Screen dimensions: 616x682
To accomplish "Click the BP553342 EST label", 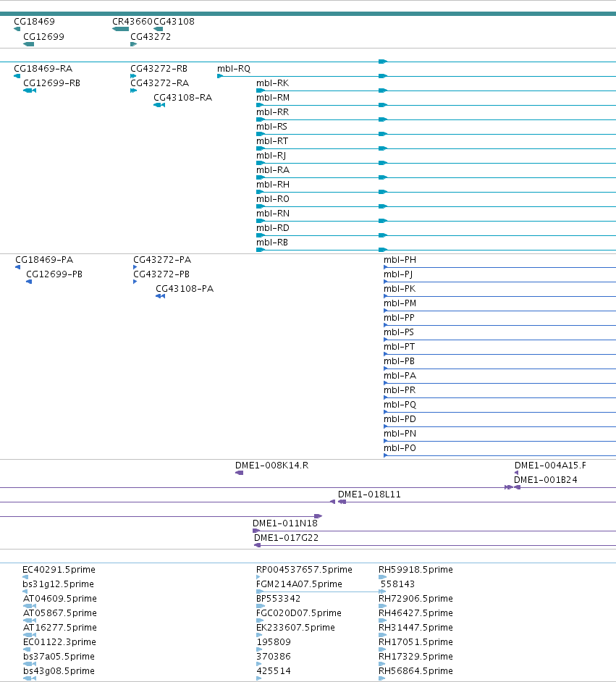I will tap(278, 599).
